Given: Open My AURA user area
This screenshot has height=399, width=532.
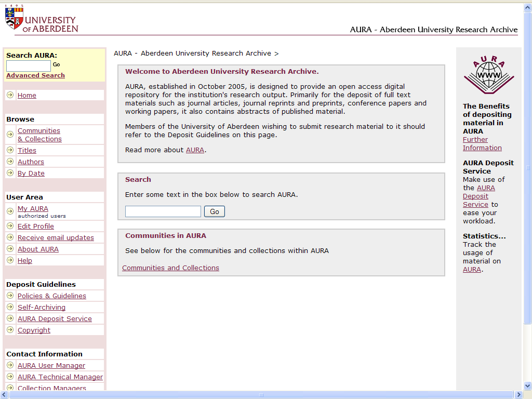Looking at the screenshot, I should pyautogui.click(x=33, y=209).
